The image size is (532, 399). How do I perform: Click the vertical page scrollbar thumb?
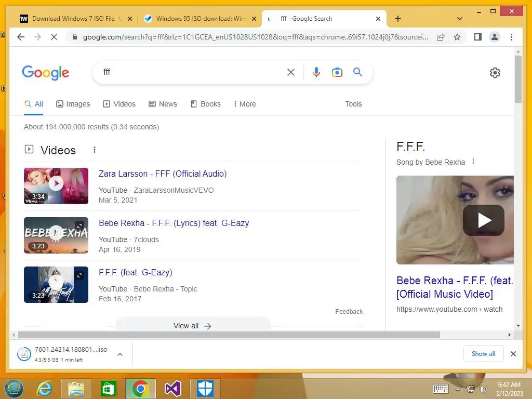click(x=518, y=79)
